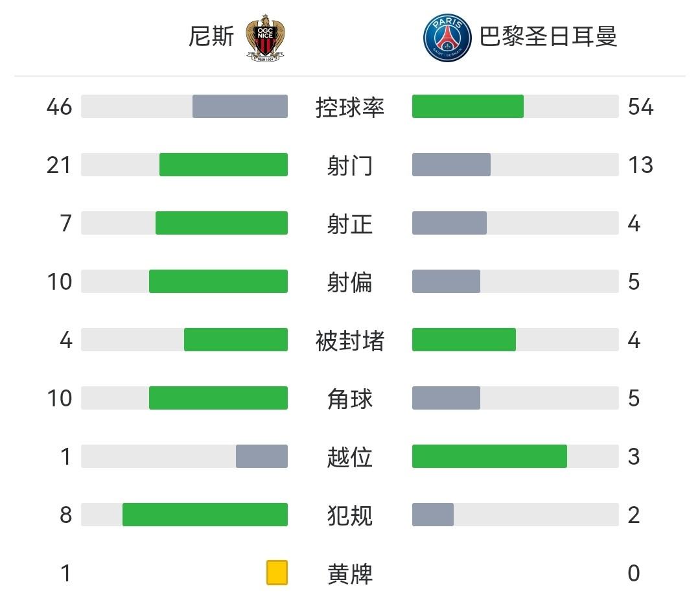The image size is (700, 593).
Task: Click Nice's green corners bar
Action: 218,398
